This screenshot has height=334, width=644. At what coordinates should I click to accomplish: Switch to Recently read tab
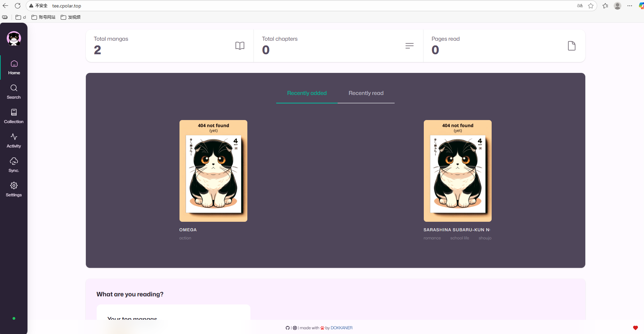[366, 93]
